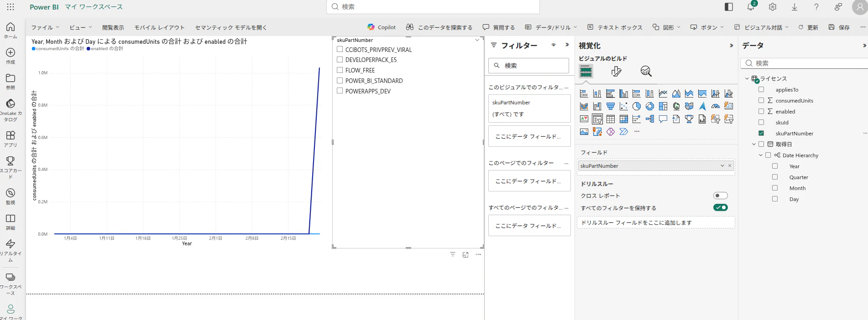Click the Copilot button
Image resolution: width=868 pixels, height=320 pixels.
coord(382,27)
